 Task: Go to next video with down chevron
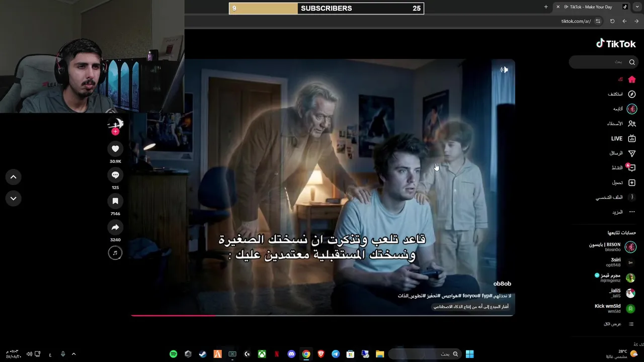pos(14,198)
